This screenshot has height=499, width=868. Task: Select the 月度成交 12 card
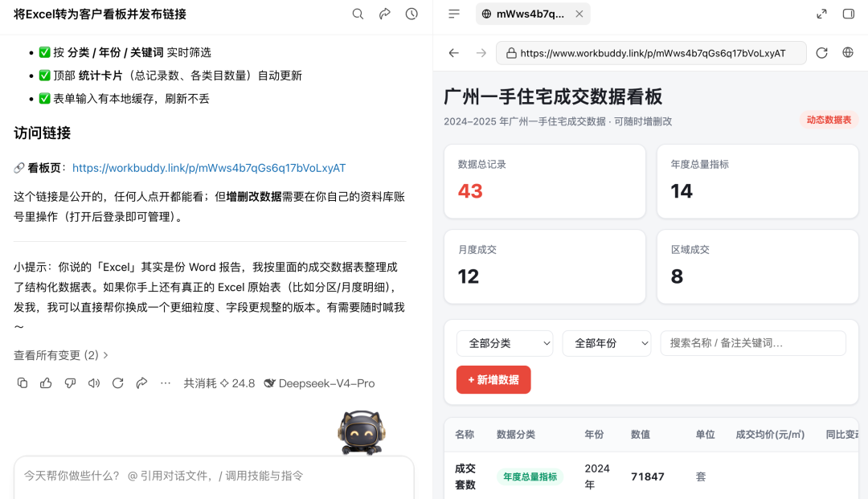[545, 267]
